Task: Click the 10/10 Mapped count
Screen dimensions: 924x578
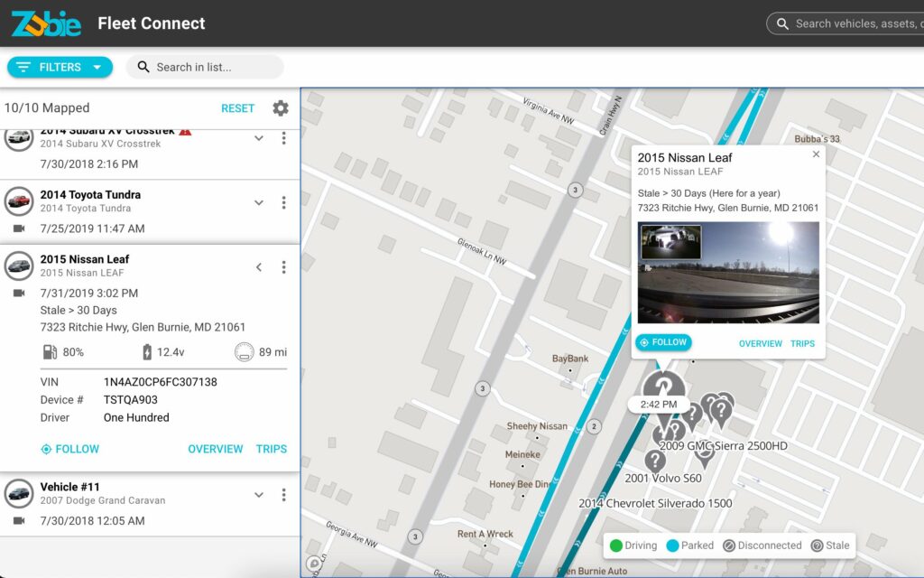Action: click(x=47, y=108)
